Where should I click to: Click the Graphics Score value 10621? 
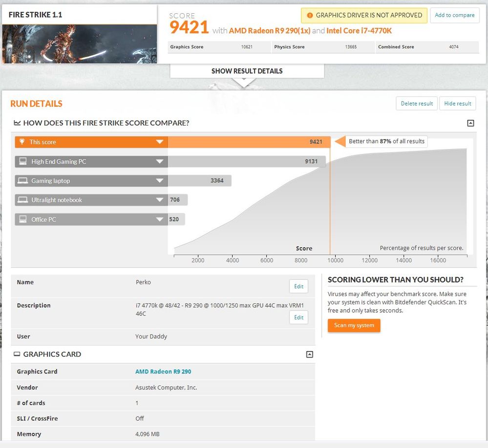(x=247, y=47)
